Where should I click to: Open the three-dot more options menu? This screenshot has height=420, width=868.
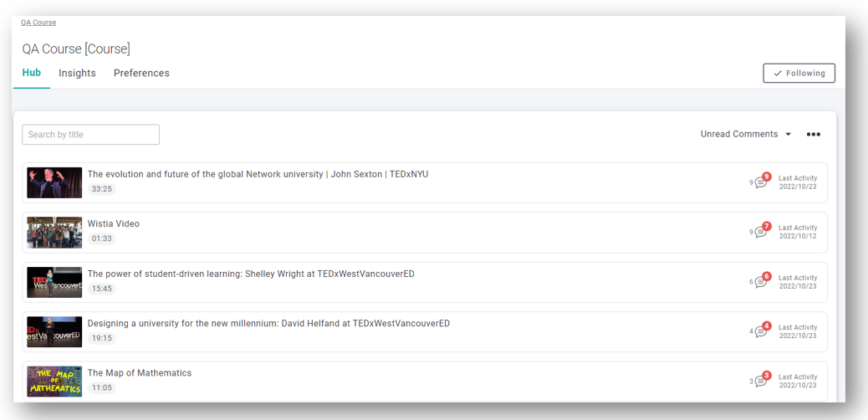pyautogui.click(x=813, y=134)
